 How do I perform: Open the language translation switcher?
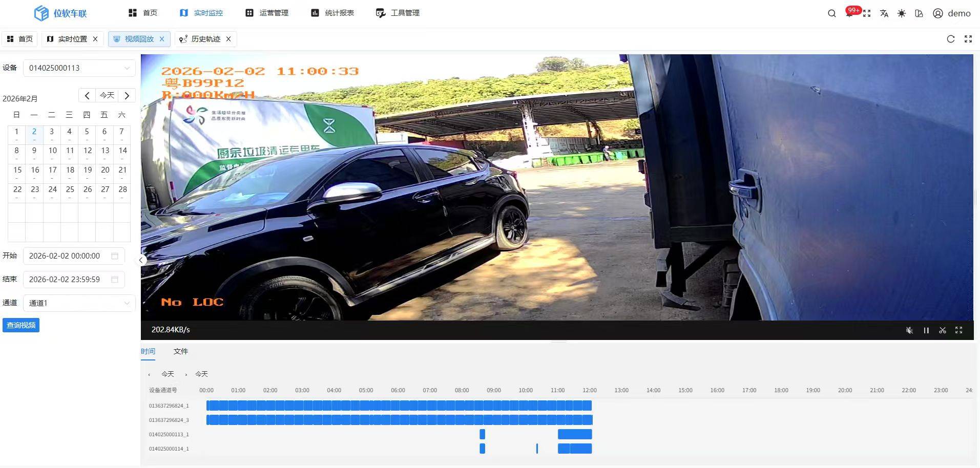884,13
